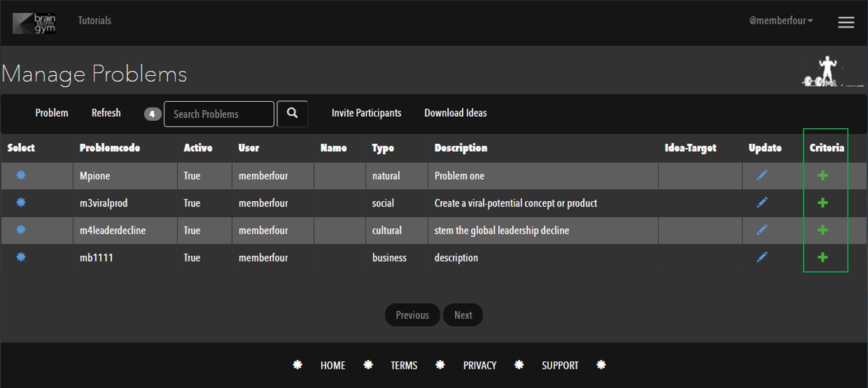
Task: Click the 'Problem one' description
Action: 459,176
